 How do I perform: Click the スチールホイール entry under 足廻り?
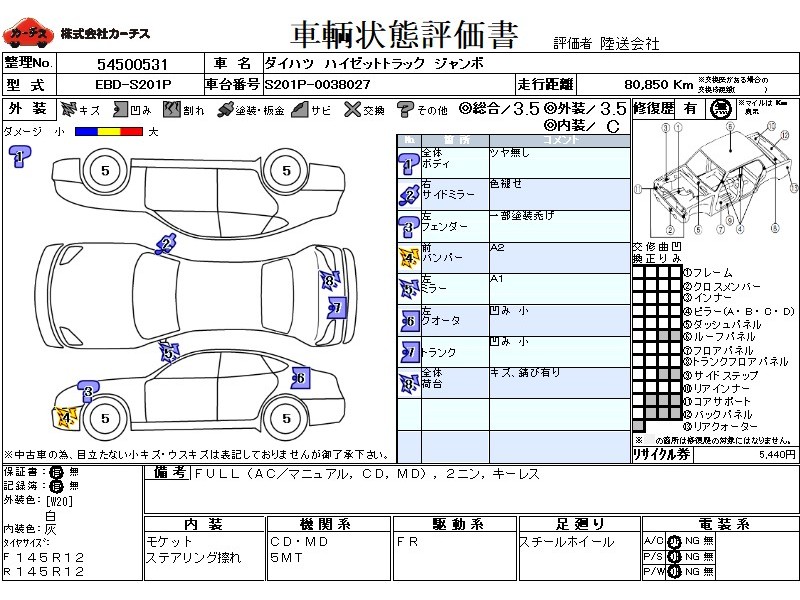pos(566,542)
